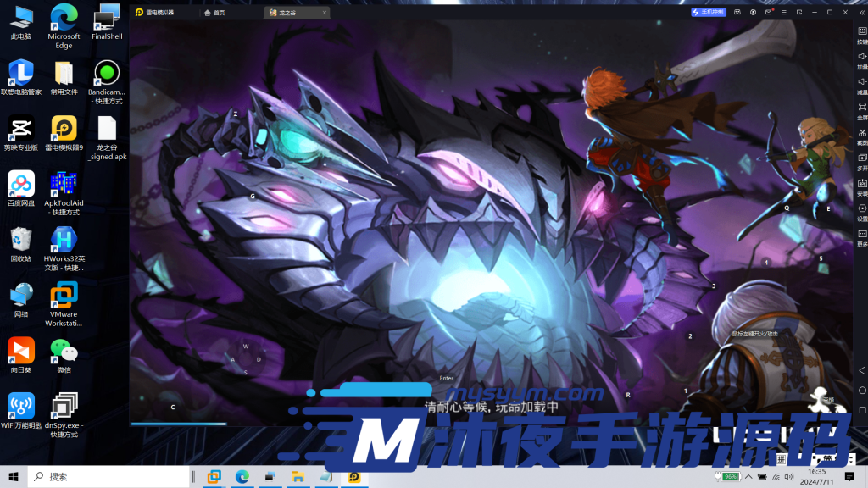This screenshot has width=868, height=488.
Task: Click the Windows taskbar search box
Action: click(108, 477)
